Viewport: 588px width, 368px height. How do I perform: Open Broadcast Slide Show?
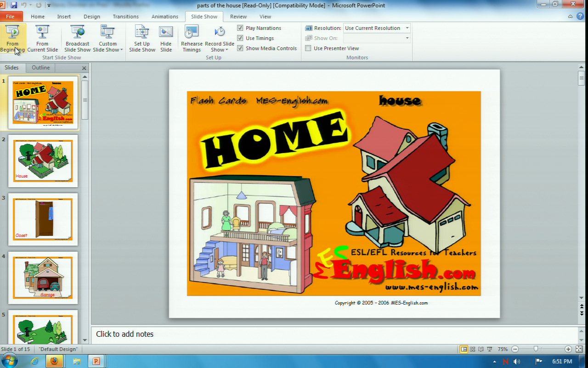tap(77, 39)
